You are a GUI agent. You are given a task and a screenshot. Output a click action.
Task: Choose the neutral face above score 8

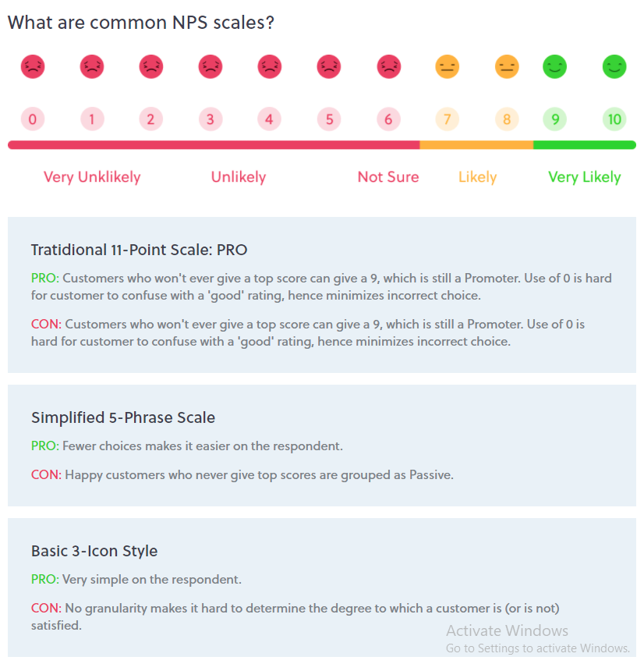[507, 67]
